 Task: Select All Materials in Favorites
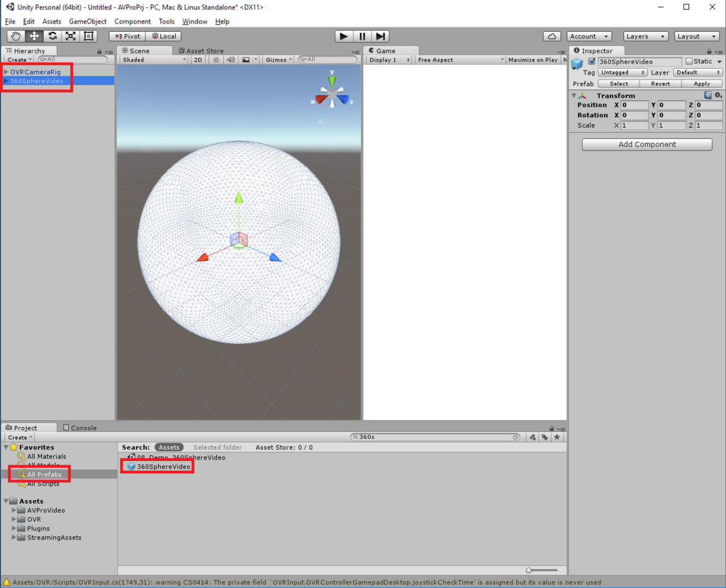point(46,456)
